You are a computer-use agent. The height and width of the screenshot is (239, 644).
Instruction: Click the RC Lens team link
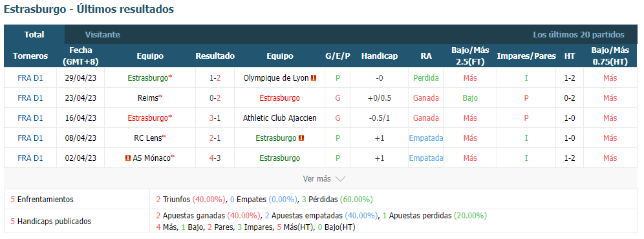[148, 138]
